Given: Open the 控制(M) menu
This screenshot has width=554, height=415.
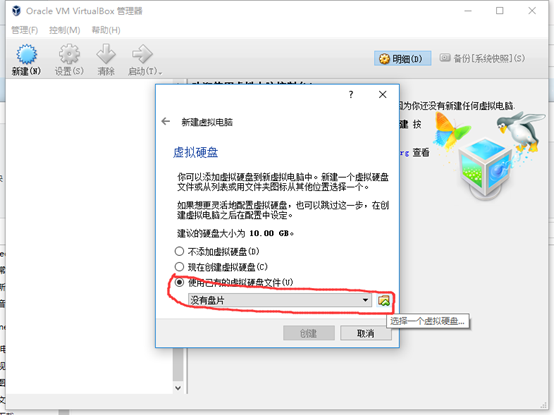Looking at the screenshot, I should [x=65, y=30].
